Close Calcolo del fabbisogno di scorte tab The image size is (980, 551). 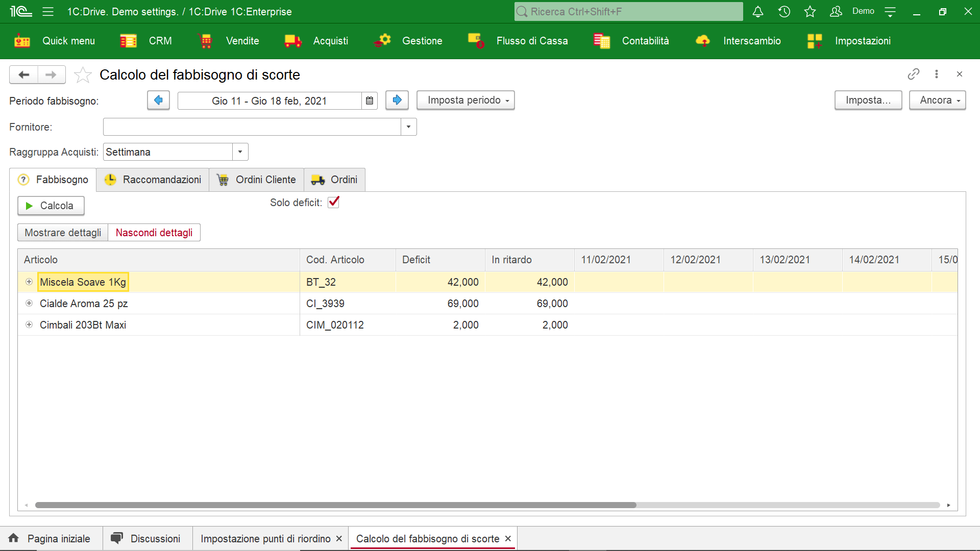(508, 539)
